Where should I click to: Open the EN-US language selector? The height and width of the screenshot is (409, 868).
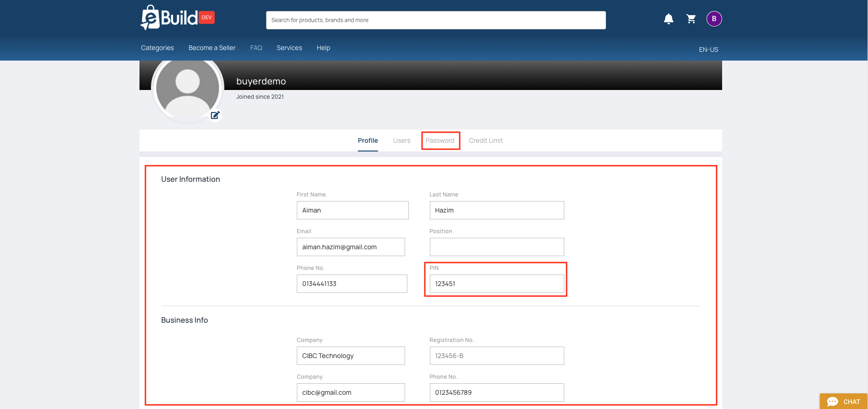[x=708, y=50]
